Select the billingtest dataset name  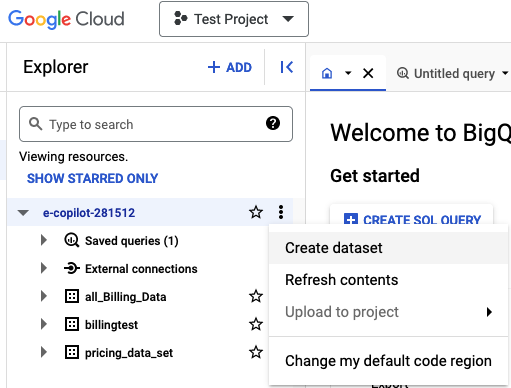tap(111, 325)
